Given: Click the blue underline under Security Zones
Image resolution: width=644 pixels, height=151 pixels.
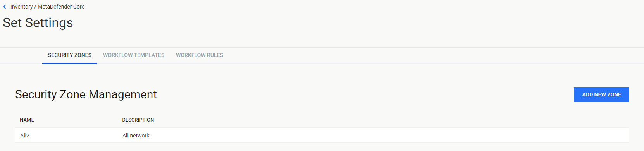Looking at the screenshot, I should pos(70,63).
